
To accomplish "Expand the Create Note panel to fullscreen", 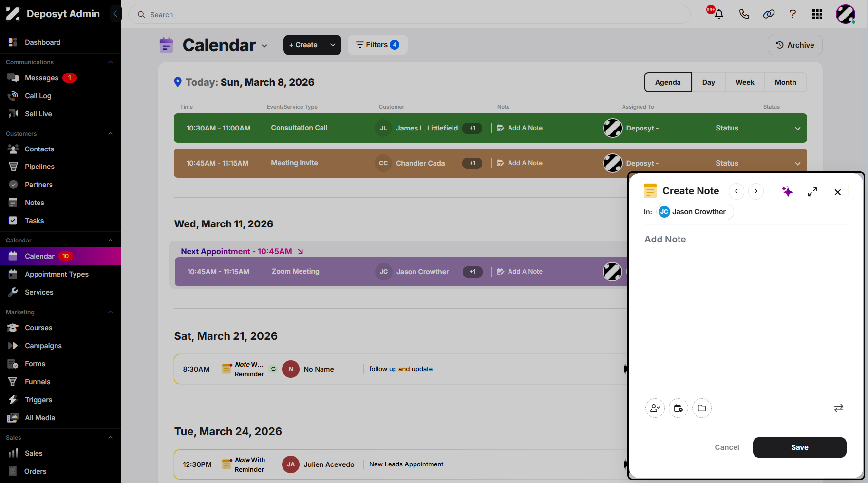I will tap(812, 192).
